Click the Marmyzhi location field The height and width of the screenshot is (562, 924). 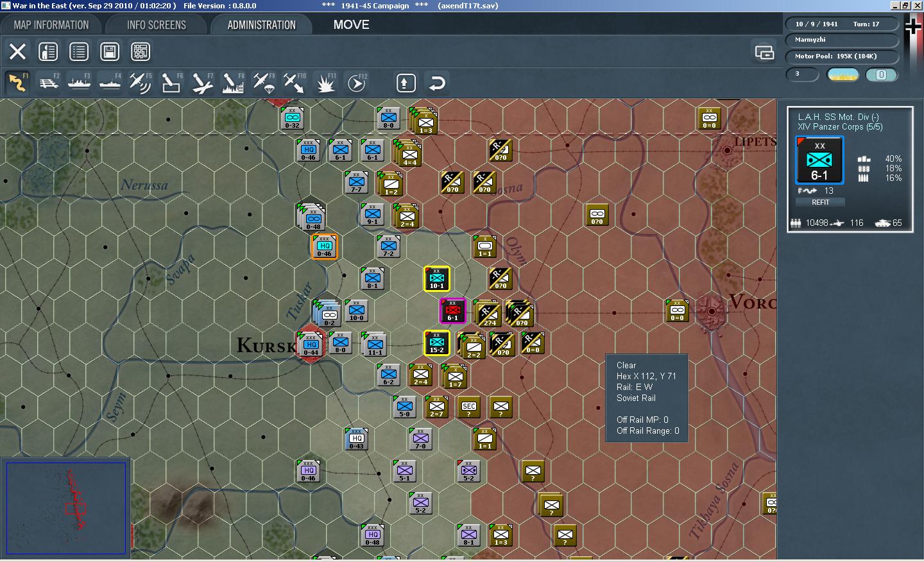click(842, 40)
